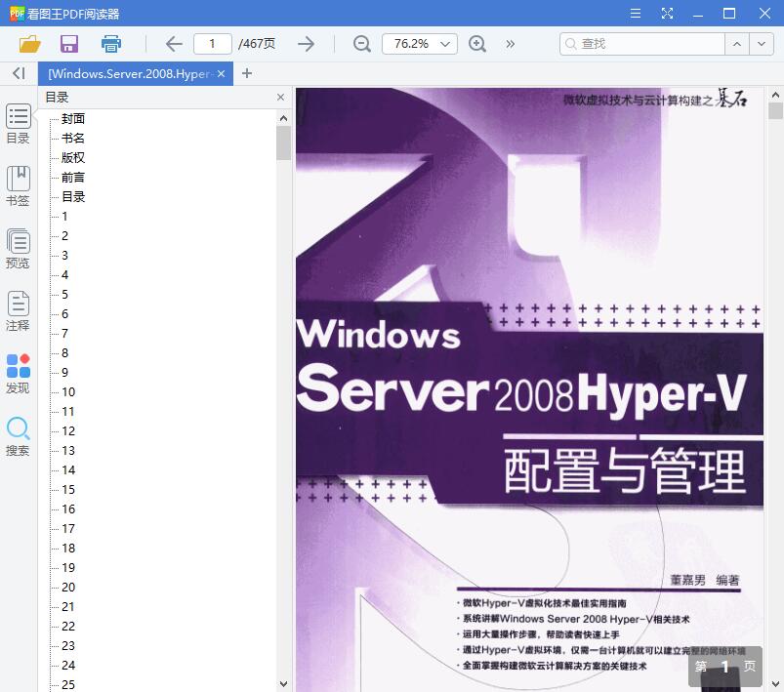Click the 查找 search field
This screenshot has height=692, width=784.
[642, 44]
